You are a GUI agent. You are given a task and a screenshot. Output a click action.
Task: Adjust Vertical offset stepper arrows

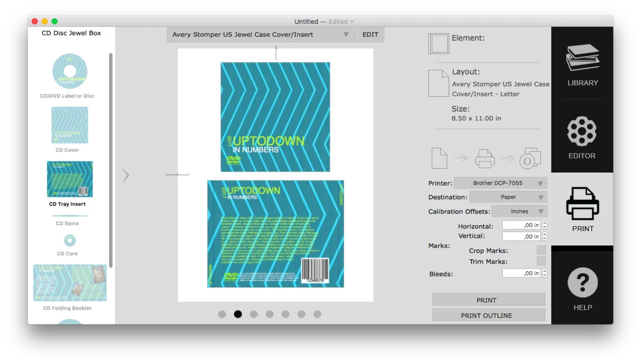point(545,236)
